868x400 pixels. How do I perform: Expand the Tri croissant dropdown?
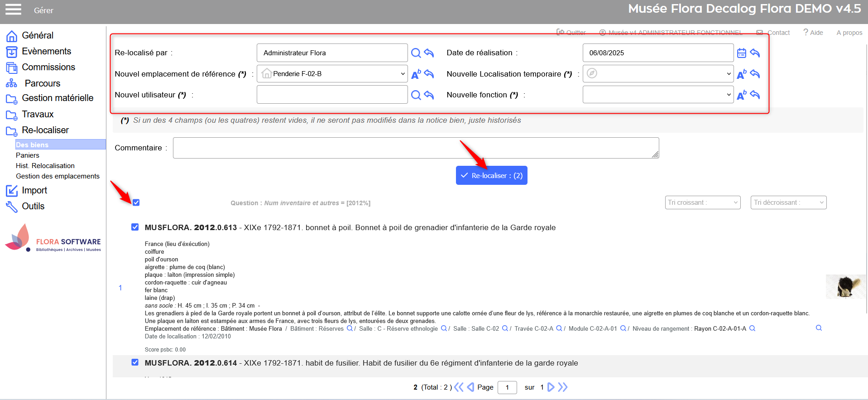click(702, 202)
